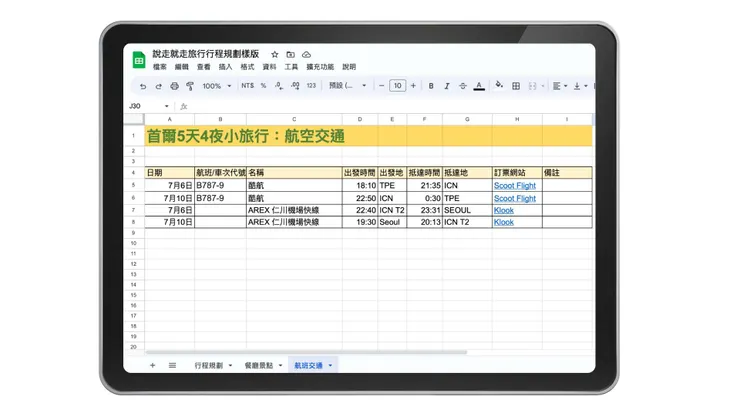This screenshot has width=740, height=416.
Task: Open Scoot Flight link in 7月10日 row
Action: point(514,198)
